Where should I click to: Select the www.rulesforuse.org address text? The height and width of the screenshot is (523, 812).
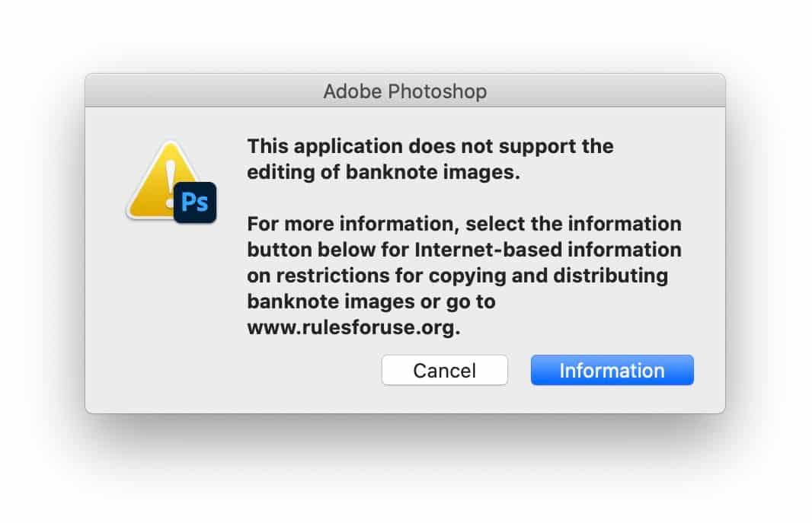click(x=353, y=327)
